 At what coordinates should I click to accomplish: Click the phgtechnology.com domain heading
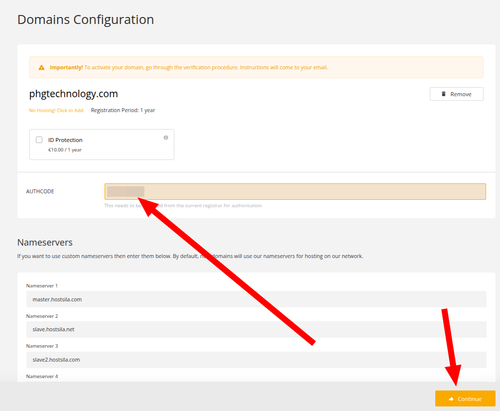point(74,94)
